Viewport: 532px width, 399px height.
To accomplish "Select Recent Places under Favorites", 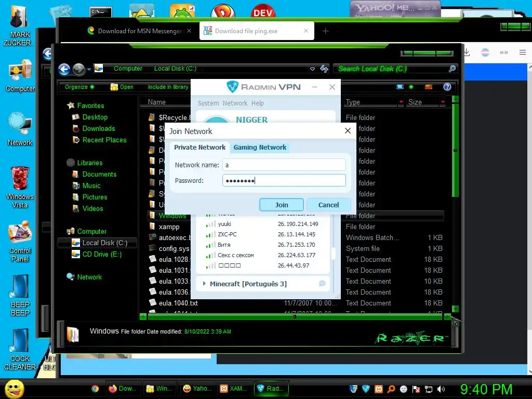I will (104, 140).
